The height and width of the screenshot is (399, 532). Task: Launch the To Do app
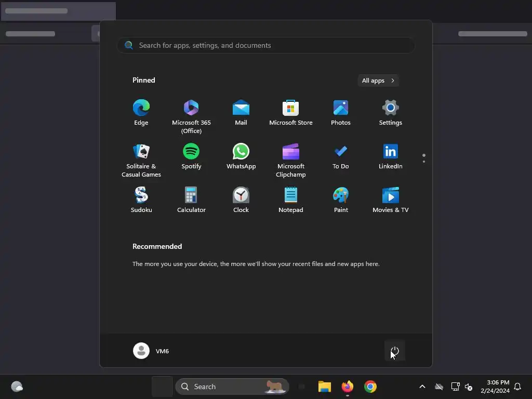pos(341,156)
